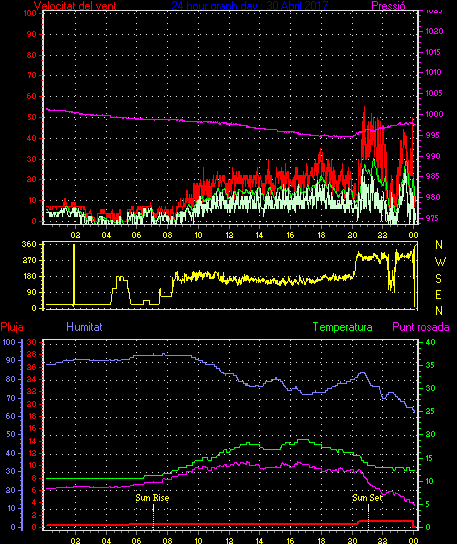Click the blue 70 humidity axis value
This screenshot has width=457, height=544.
[x=11, y=398]
